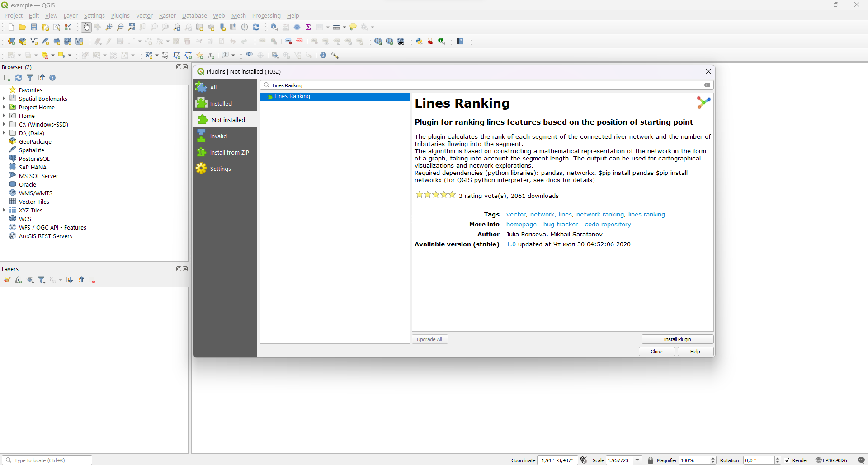Image resolution: width=868 pixels, height=465 pixels.
Task: Open the Install from ZIP tab
Action: [225, 152]
